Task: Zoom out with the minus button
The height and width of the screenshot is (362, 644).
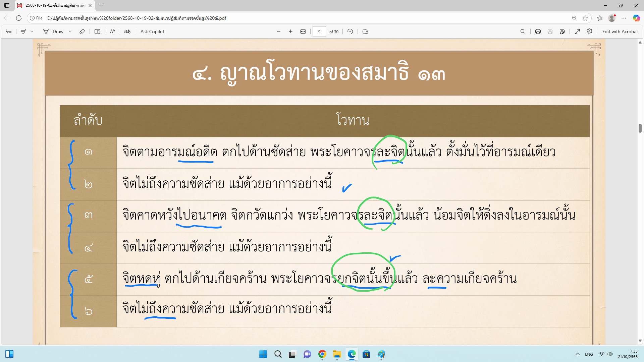Action: 279,32
